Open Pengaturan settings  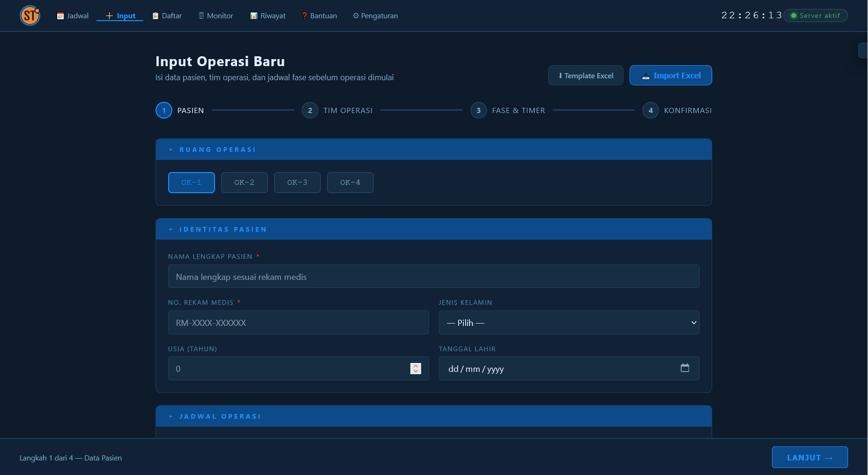(x=375, y=15)
